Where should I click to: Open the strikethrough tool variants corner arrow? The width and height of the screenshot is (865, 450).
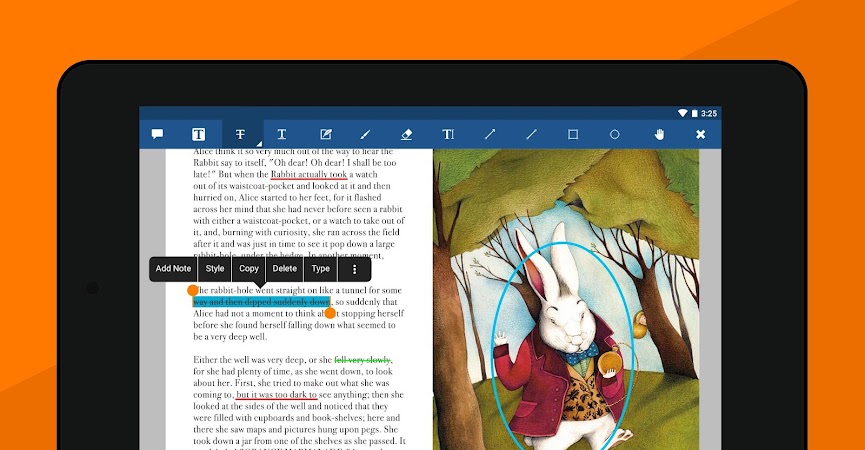[259, 144]
